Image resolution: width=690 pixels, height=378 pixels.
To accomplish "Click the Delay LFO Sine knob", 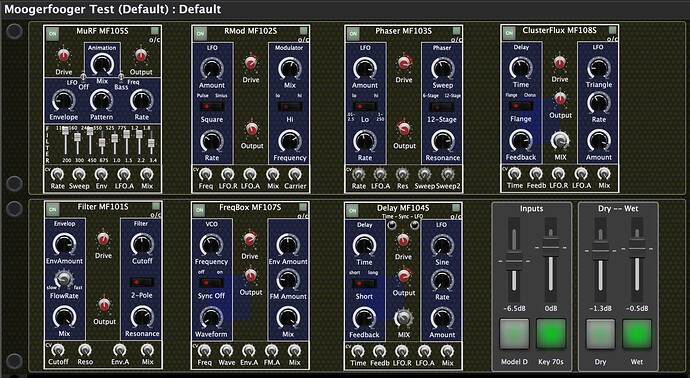I will point(442,245).
